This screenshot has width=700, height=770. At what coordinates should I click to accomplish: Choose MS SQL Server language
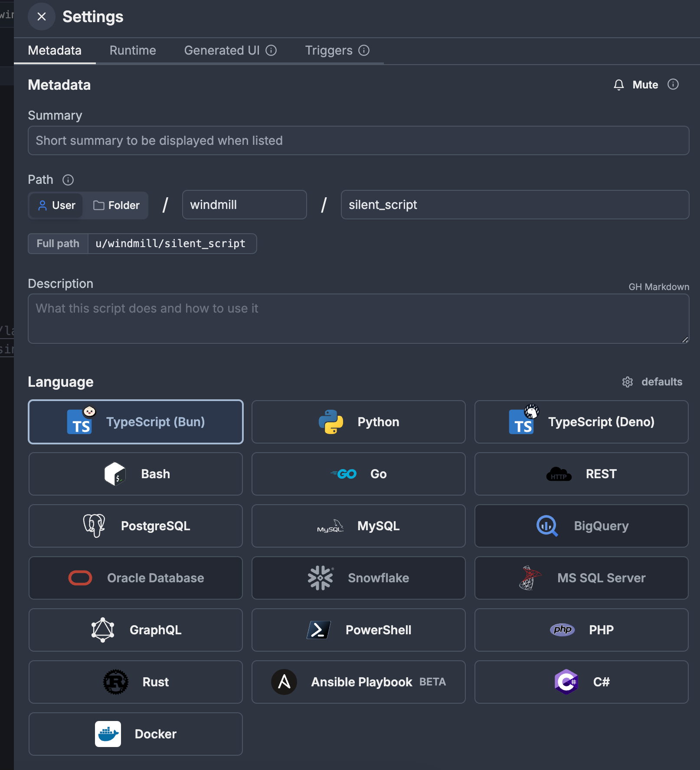581,578
